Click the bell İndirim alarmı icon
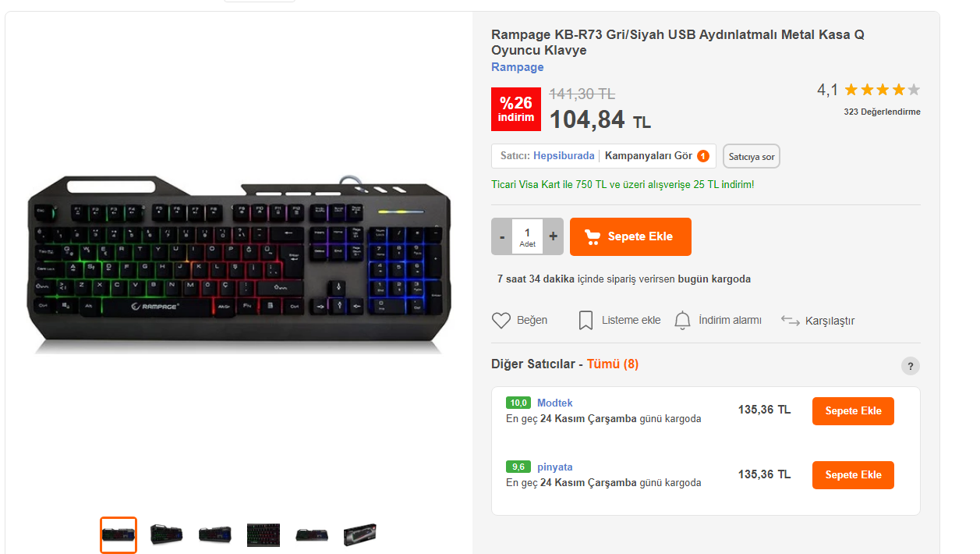 [x=683, y=321]
